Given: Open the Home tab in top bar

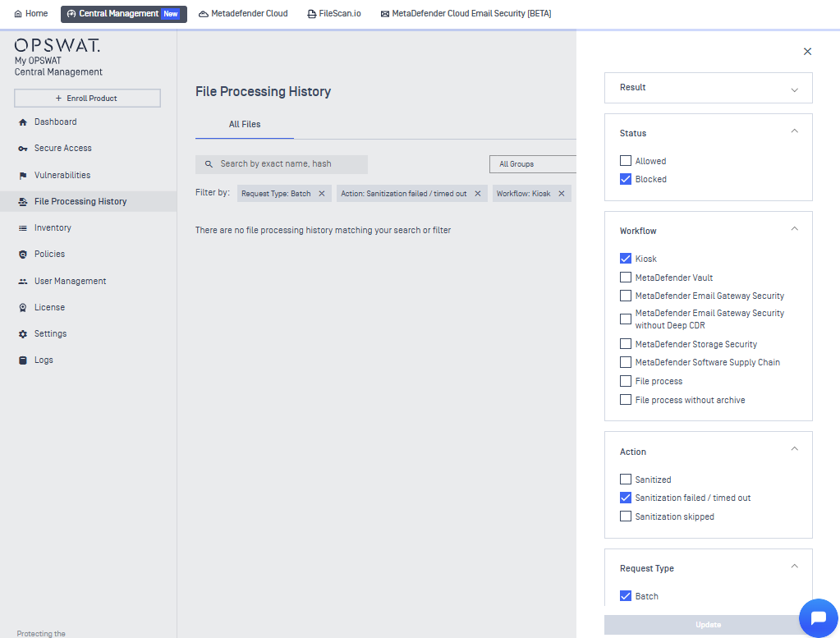Looking at the screenshot, I should 30,14.
